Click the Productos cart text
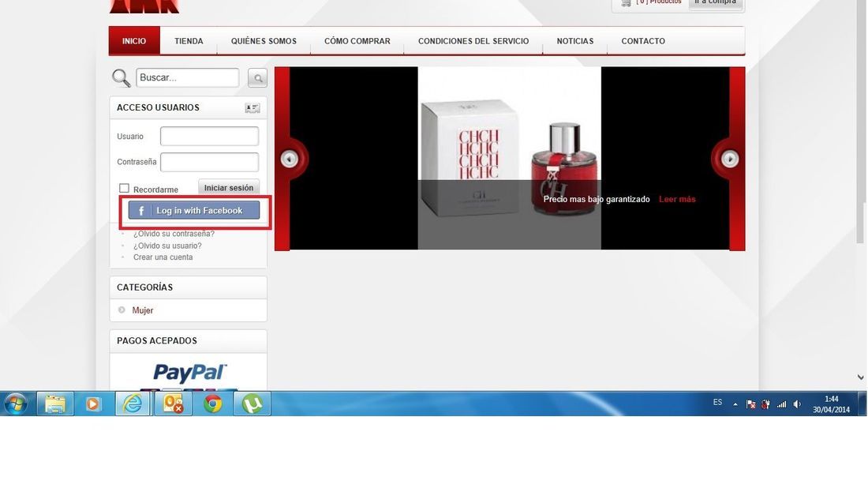This screenshot has height=488, width=868. (659, 2)
